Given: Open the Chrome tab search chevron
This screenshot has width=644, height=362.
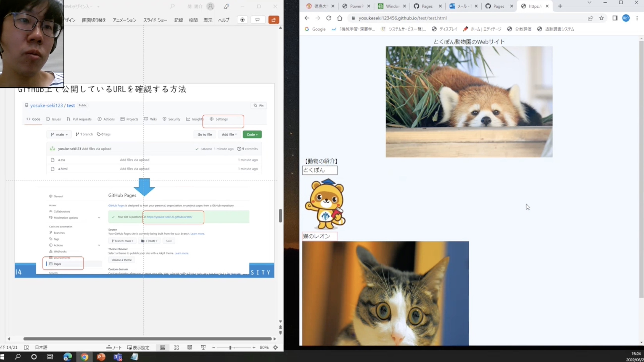Looking at the screenshot, I should (589, 3).
